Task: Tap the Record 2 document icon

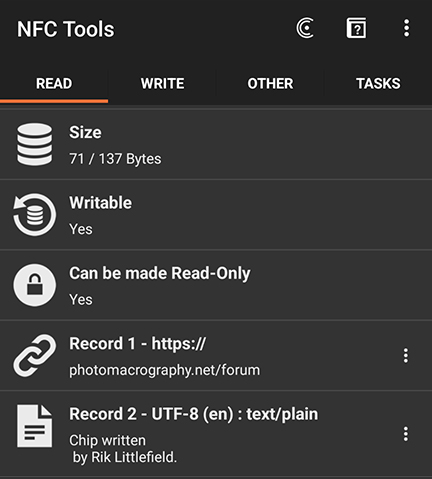Action: tap(35, 426)
